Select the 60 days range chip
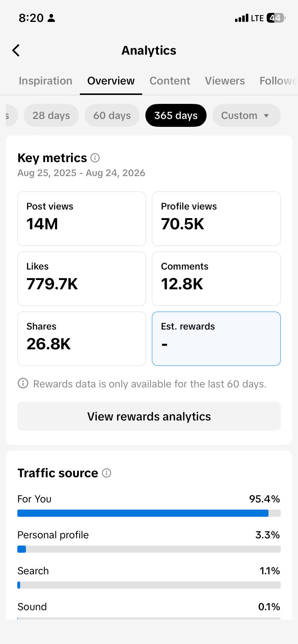The height and width of the screenshot is (644, 298). 112,115
